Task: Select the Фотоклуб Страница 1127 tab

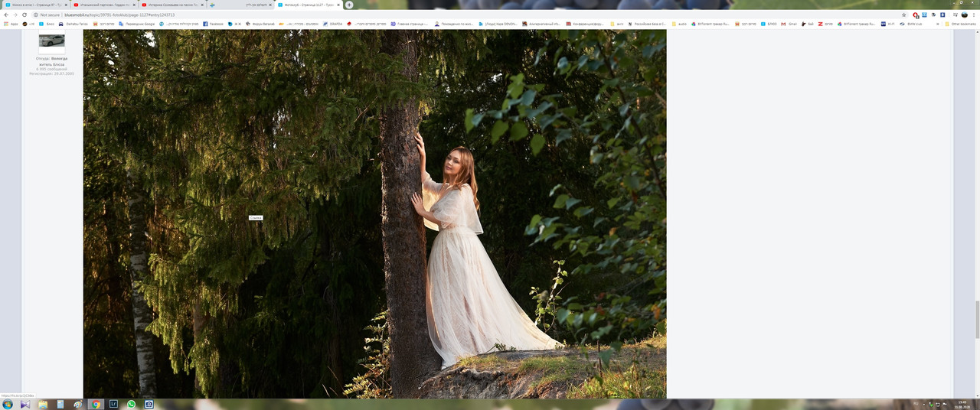Action: [x=308, y=5]
